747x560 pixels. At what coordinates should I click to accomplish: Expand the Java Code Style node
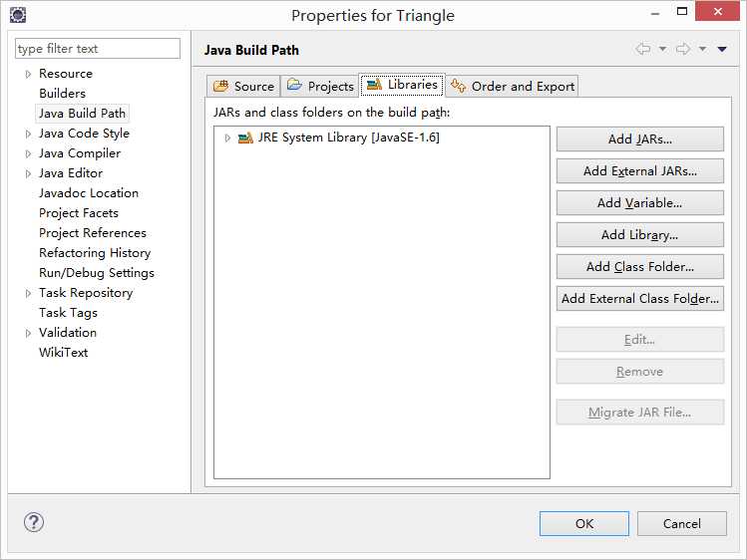click(x=28, y=135)
